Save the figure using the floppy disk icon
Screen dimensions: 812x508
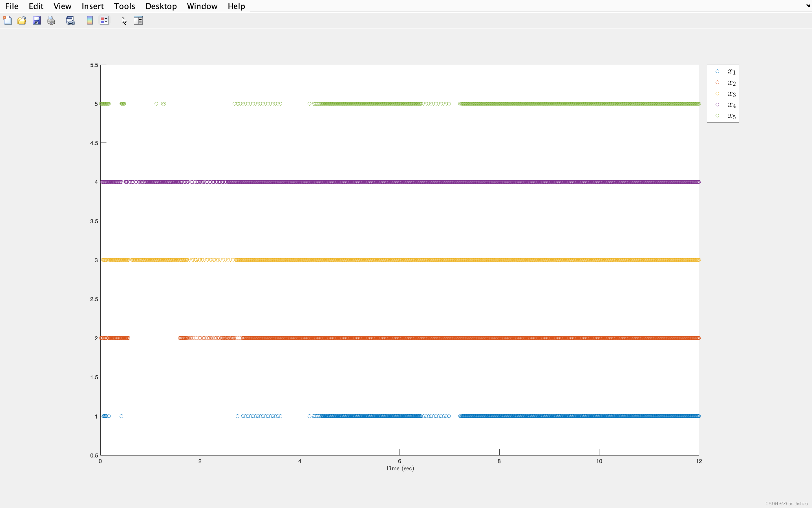pos(37,21)
